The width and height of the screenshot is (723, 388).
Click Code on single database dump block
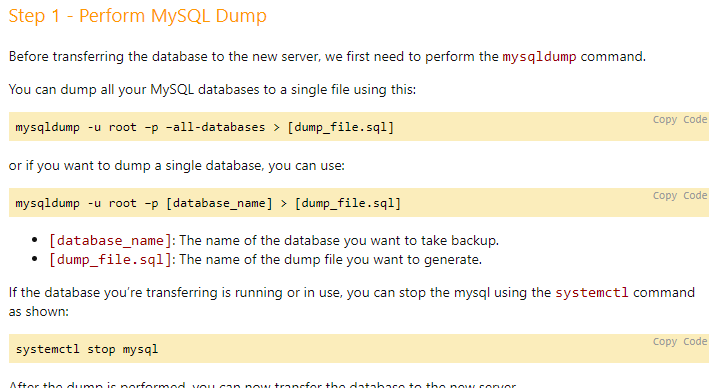(695, 196)
